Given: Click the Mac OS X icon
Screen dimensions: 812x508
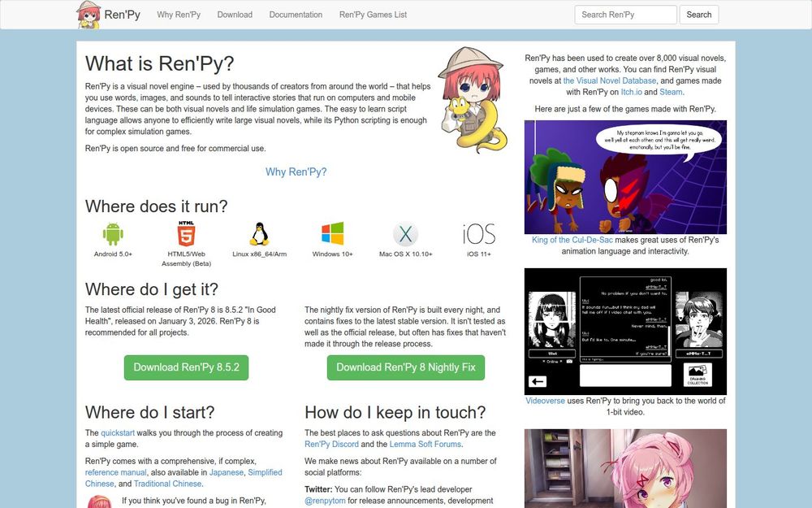Looking at the screenshot, I should [405, 234].
